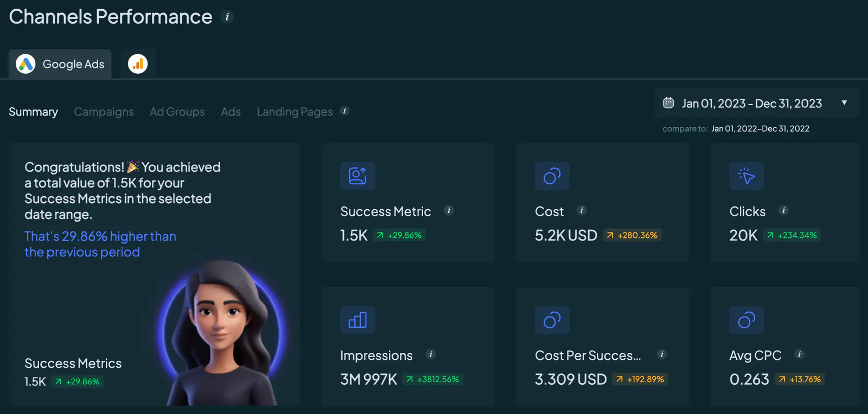Click info icon beside Clicks

click(783, 210)
